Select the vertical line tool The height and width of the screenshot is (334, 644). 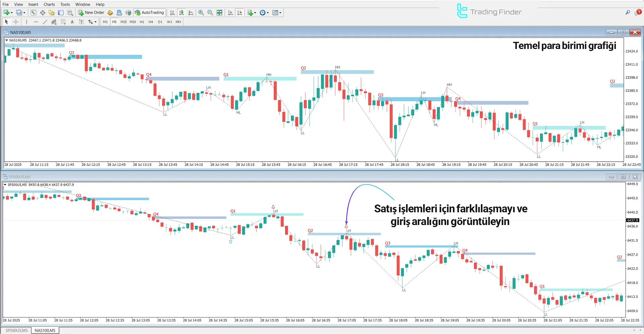27,22
